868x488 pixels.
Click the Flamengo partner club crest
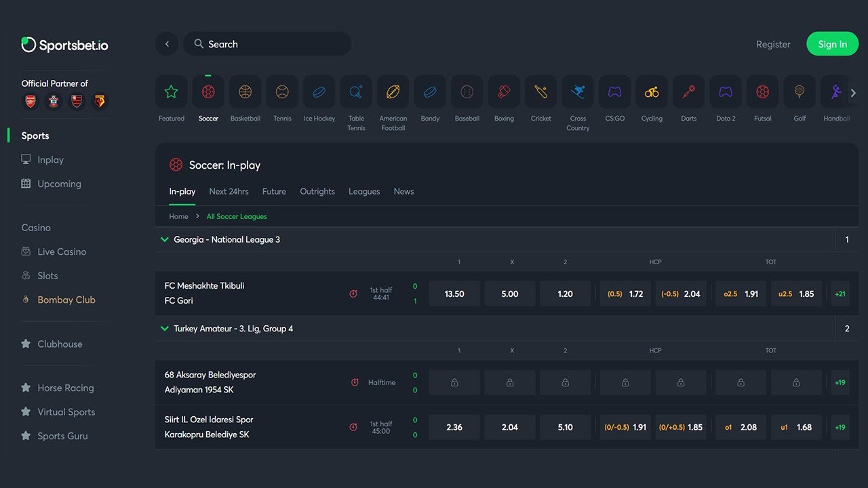(77, 102)
